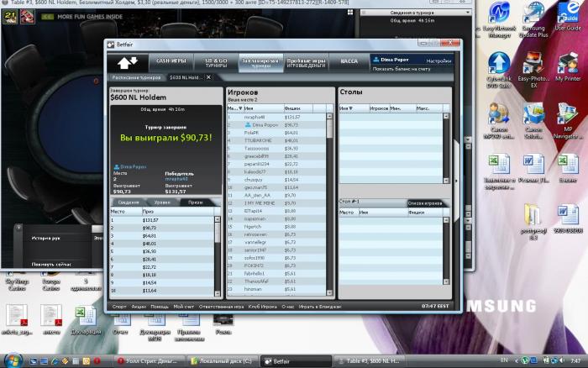The image size is (588, 368).
Task: Select the Dima Popov row in players list
Action: point(276,125)
